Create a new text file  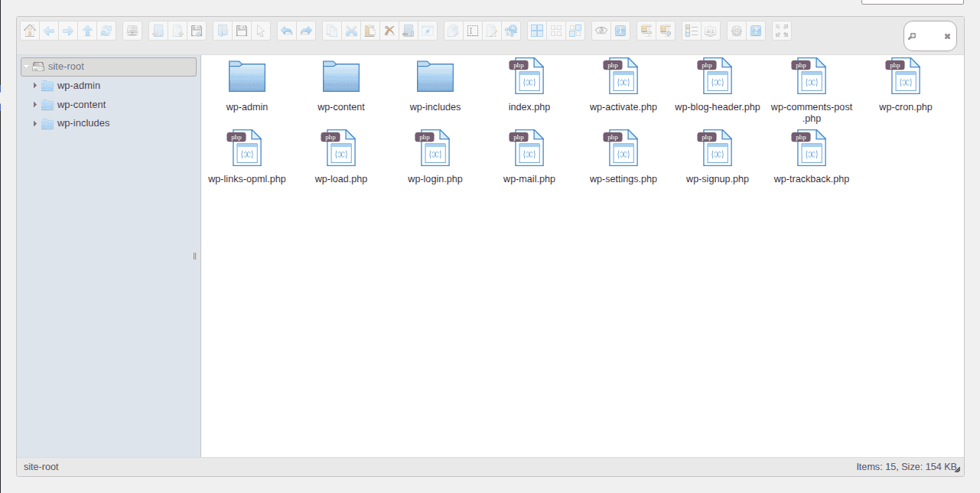point(177,31)
